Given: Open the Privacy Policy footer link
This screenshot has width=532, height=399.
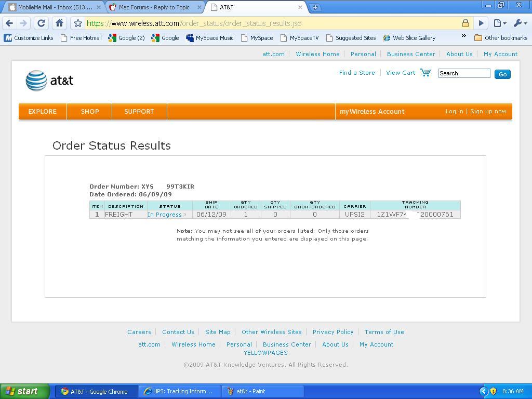Looking at the screenshot, I should tap(333, 332).
